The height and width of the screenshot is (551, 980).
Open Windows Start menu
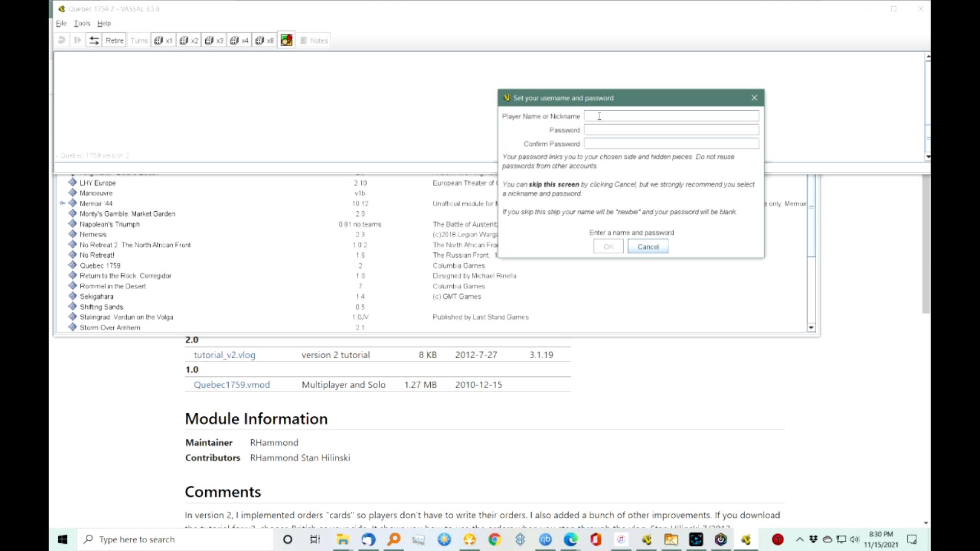tap(63, 539)
